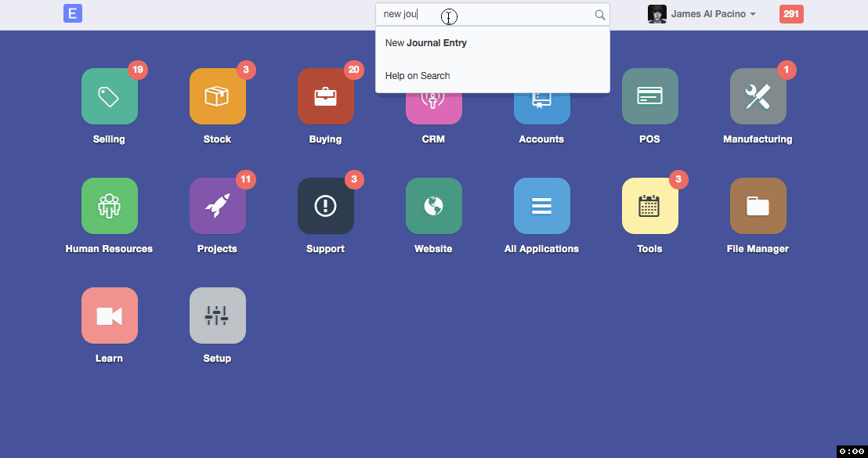Open the Support module icon

[x=326, y=206]
